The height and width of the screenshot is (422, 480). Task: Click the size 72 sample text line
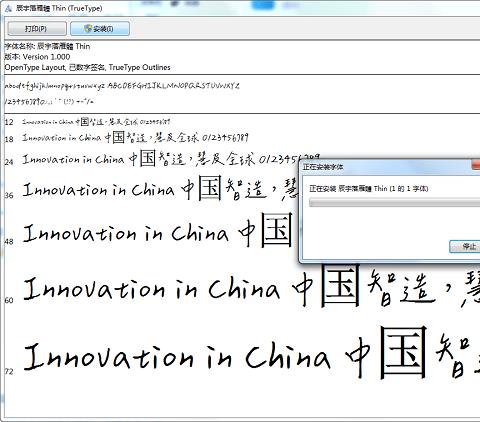point(252,353)
